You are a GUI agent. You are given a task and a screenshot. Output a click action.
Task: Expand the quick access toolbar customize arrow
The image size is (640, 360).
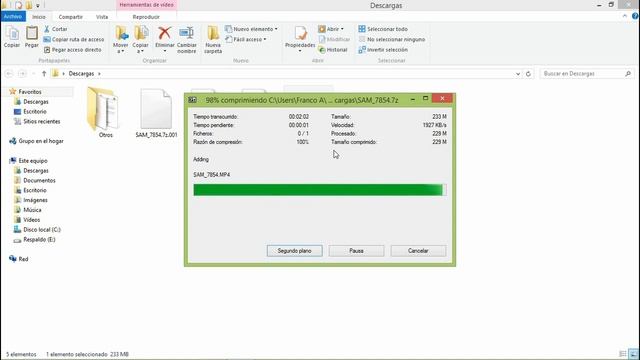click(x=38, y=6)
